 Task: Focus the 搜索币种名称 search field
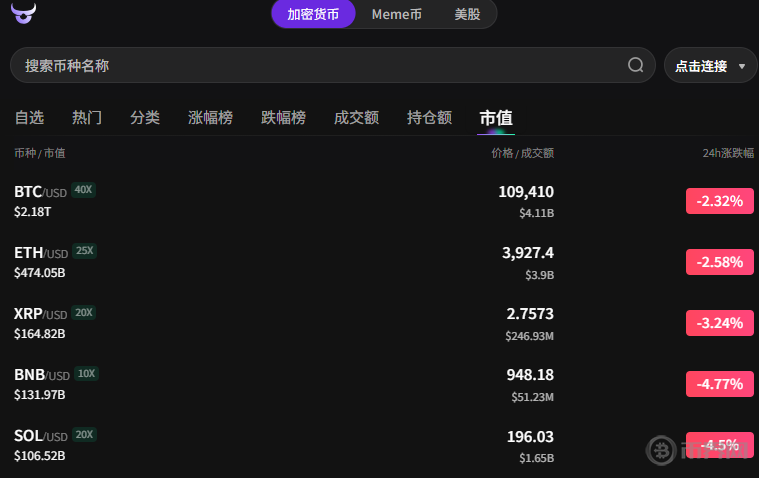click(x=320, y=65)
